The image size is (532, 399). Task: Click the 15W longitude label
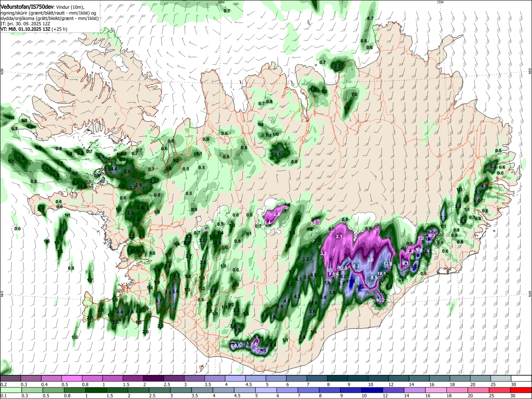[x=440, y=2]
